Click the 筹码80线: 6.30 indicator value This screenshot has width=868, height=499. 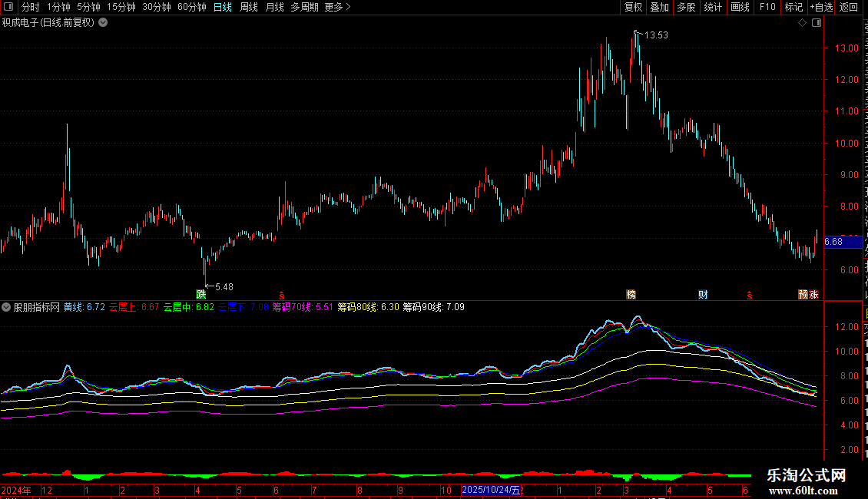coord(368,307)
